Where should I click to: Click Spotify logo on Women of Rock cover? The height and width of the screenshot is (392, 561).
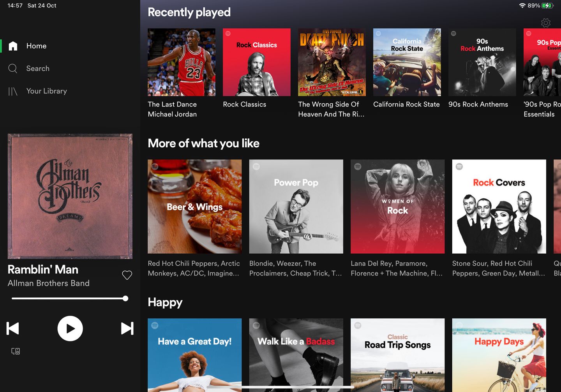click(x=358, y=166)
